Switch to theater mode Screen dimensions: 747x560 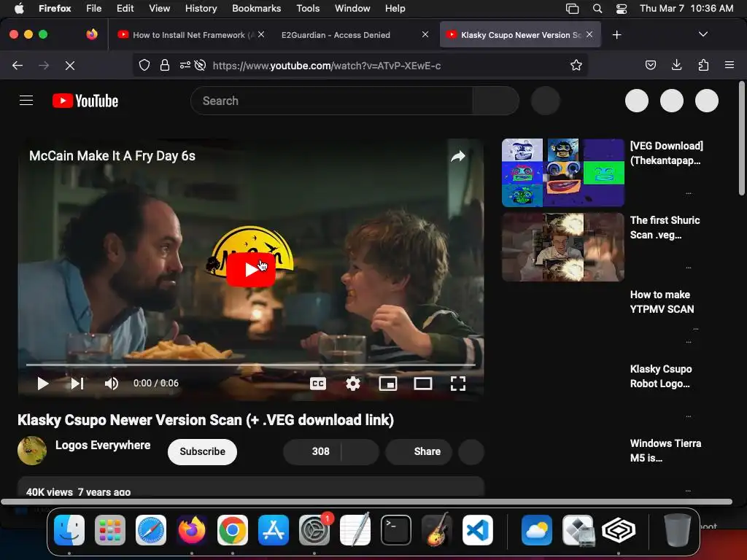point(423,384)
